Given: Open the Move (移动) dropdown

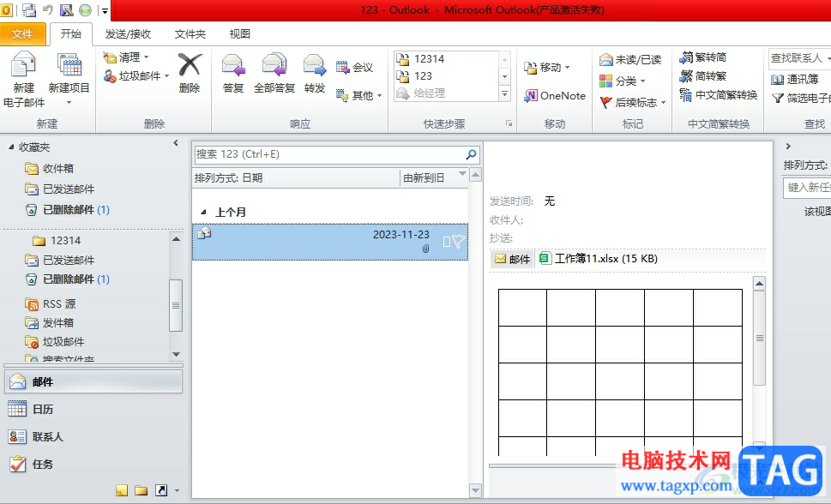Looking at the screenshot, I should click(x=547, y=68).
